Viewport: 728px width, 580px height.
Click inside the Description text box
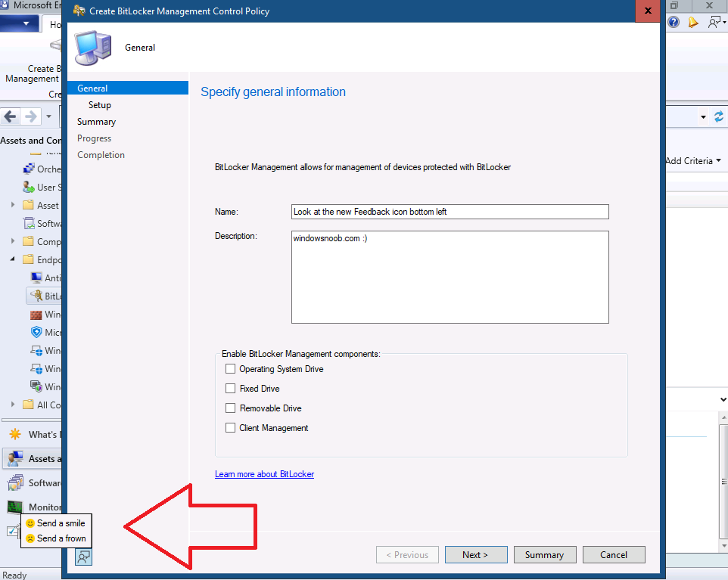(x=450, y=277)
